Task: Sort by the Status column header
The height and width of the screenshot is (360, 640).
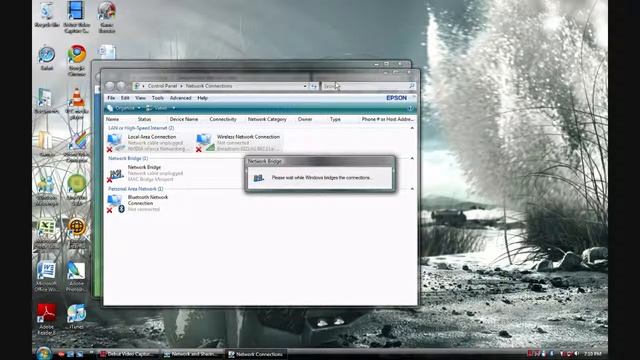Action: click(144, 119)
